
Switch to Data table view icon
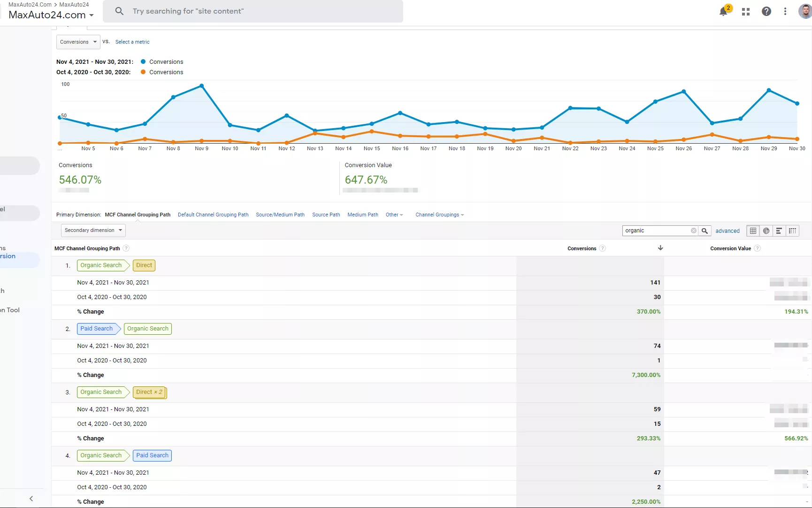click(x=753, y=231)
